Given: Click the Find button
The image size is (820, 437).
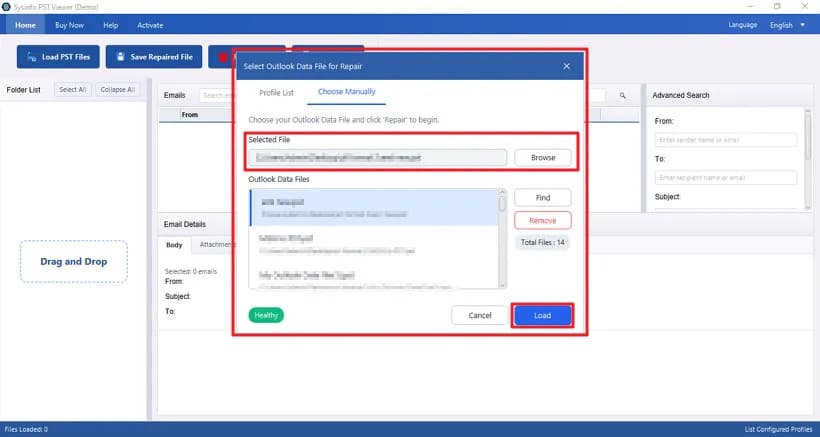Looking at the screenshot, I should point(543,198).
